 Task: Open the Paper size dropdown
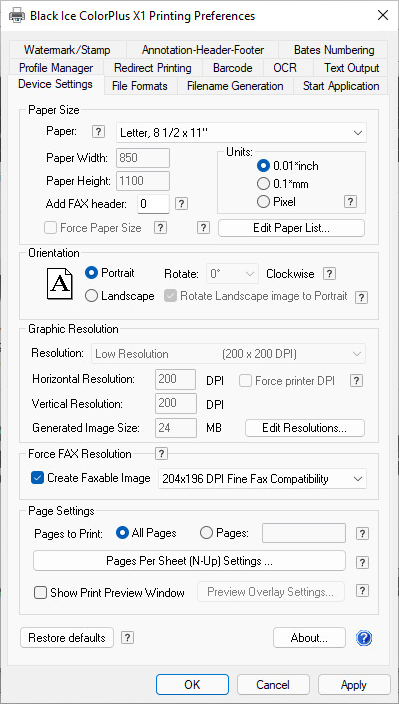[241, 133]
